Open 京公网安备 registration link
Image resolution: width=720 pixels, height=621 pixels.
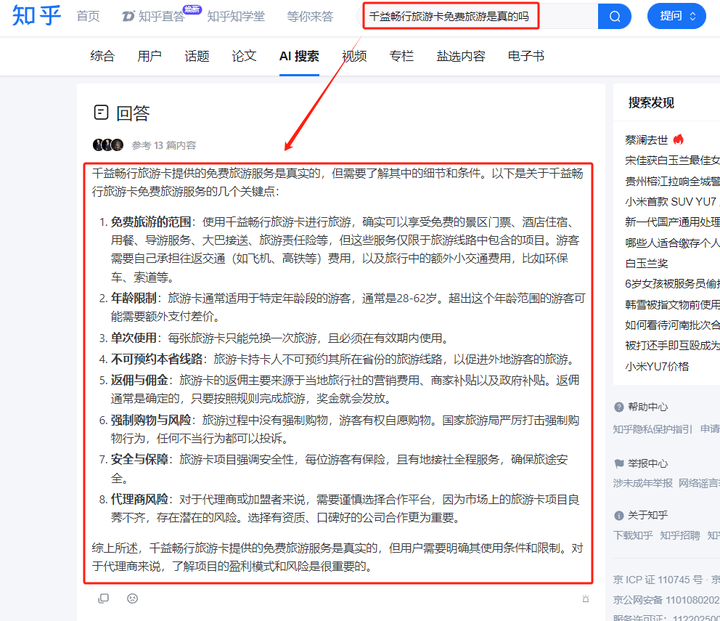click(666, 600)
